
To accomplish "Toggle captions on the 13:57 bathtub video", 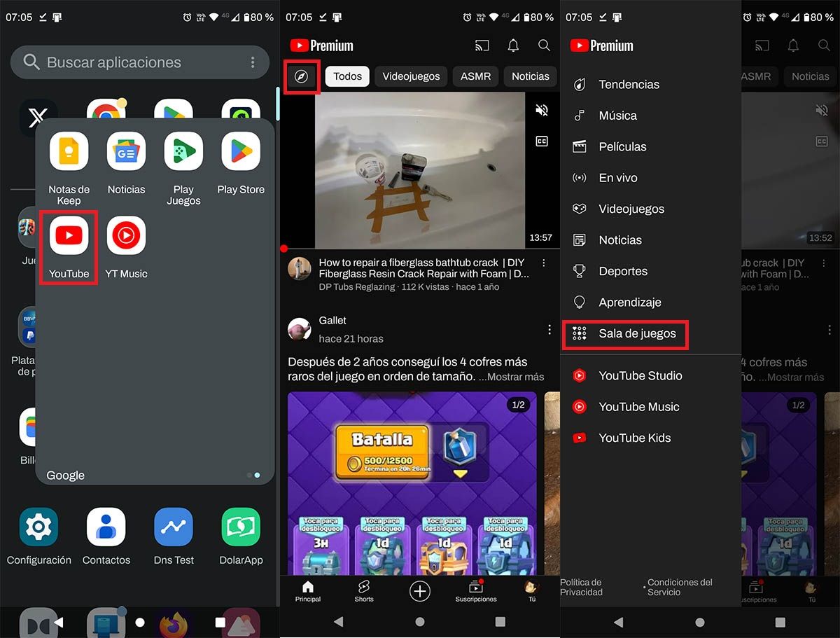I will [541, 141].
